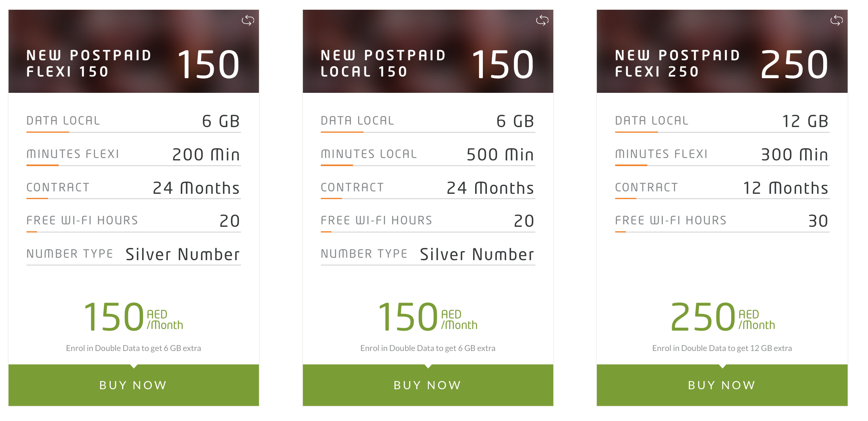Click flip icon on Local 150 card
This screenshot has height=421, width=868.
click(542, 20)
